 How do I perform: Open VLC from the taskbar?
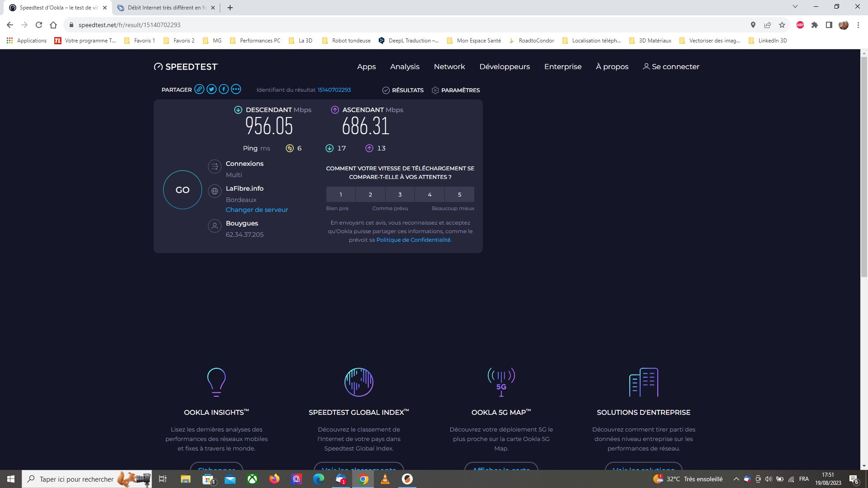(x=385, y=479)
